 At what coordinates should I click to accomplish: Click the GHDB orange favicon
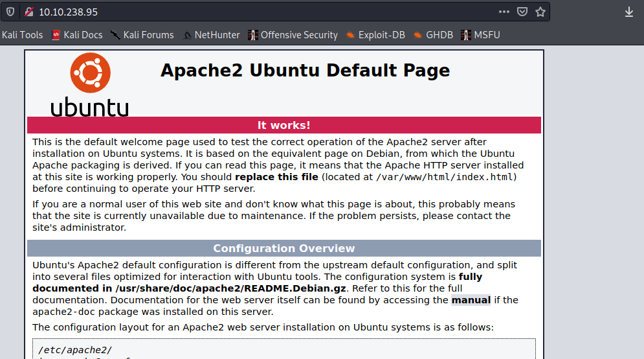click(417, 36)
